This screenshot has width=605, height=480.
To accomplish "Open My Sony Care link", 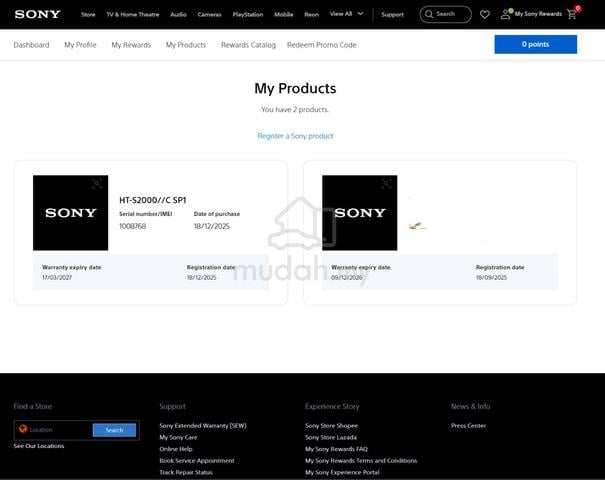I will (178, 437).
